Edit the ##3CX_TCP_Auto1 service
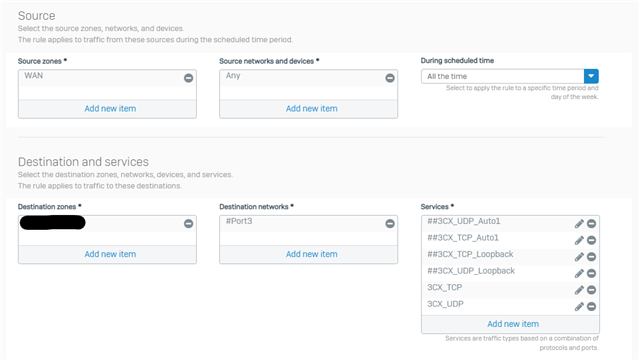This screenshot has width=640, height=361. [579, 240]
